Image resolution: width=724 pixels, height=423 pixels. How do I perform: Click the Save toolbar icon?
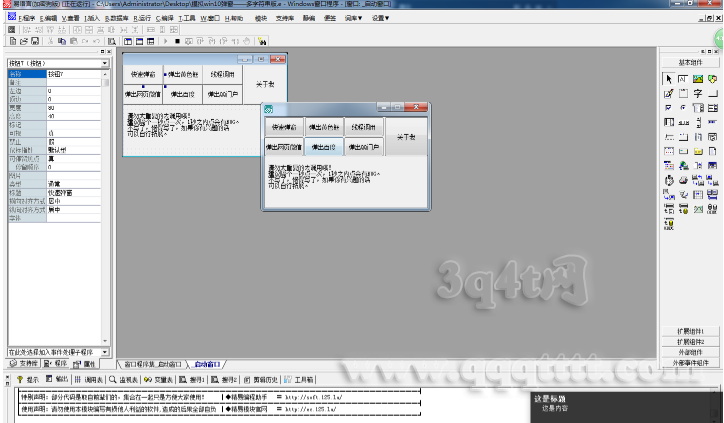tap(35, 41)
